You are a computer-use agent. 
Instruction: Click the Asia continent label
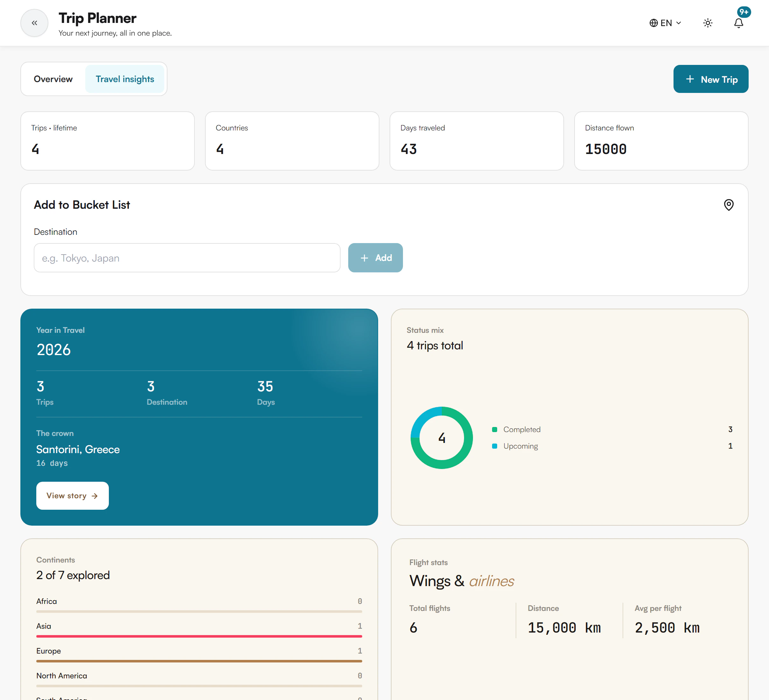tap(44, 626)
